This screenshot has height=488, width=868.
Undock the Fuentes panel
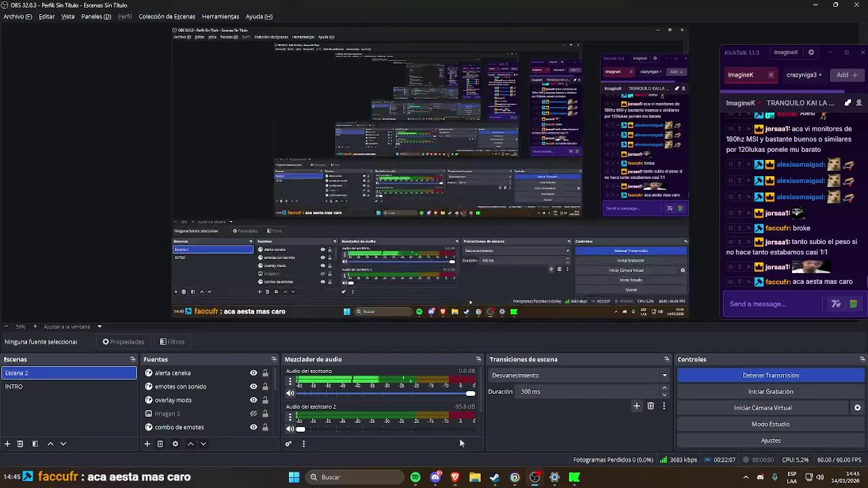pos(274,359)
